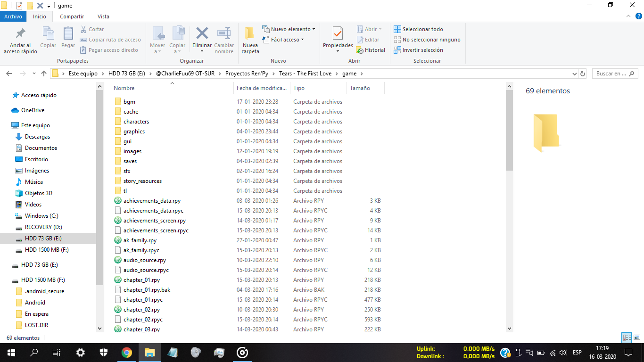Select the chapter_01.rpy file
The width and height of the screenshot is (644, 362).
click(141, 280)
